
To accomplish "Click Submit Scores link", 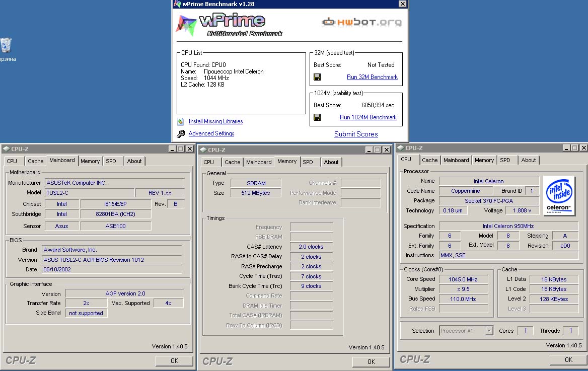I will click(356, 134).
